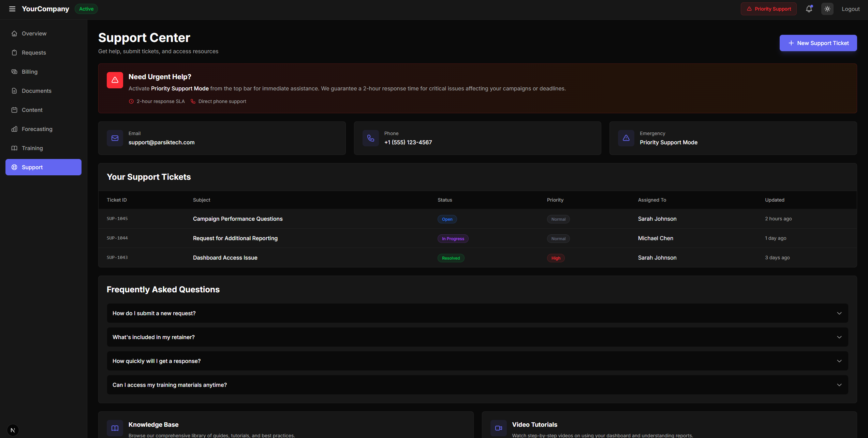Expand 'What's included in my retainer?' FAQ
This screenshot has height=438, width=868.
tap(477, 337)
